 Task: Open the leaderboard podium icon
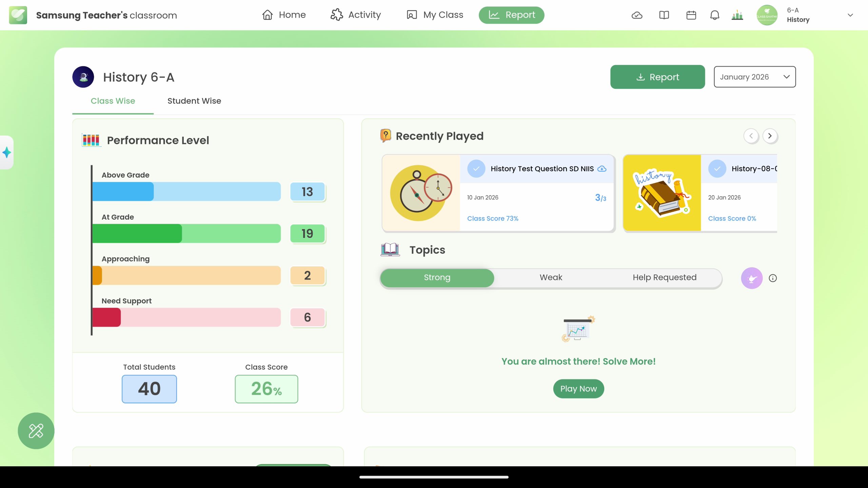coord(737,15)
